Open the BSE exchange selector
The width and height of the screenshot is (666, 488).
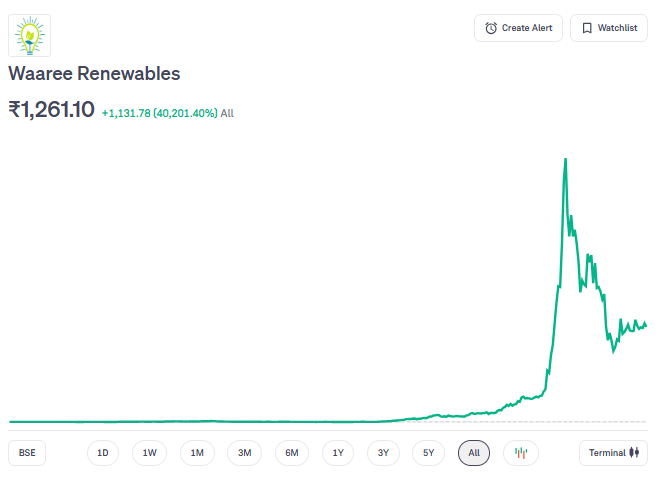pyautogui.click(x=27, y=453)
